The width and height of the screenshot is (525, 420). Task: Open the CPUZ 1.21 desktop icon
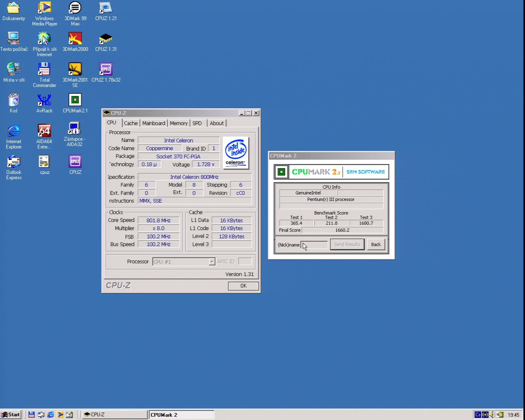(x=106, y=11)
